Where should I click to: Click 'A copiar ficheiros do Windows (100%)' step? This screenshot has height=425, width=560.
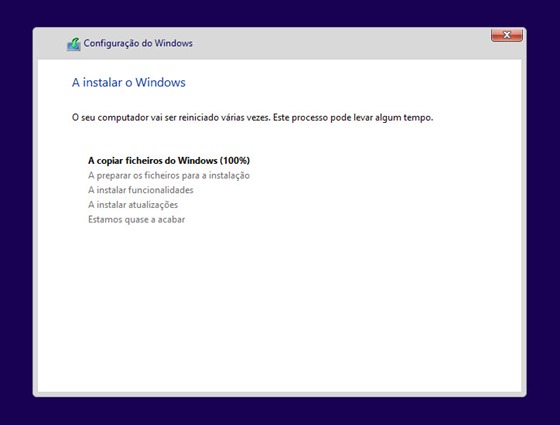click(x=169, y=161)
